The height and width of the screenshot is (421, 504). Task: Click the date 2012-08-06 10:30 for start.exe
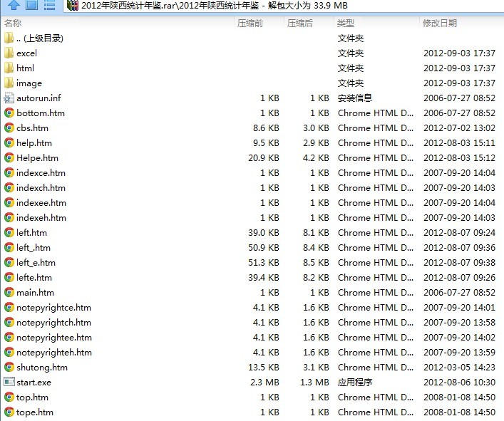(459, 382)
